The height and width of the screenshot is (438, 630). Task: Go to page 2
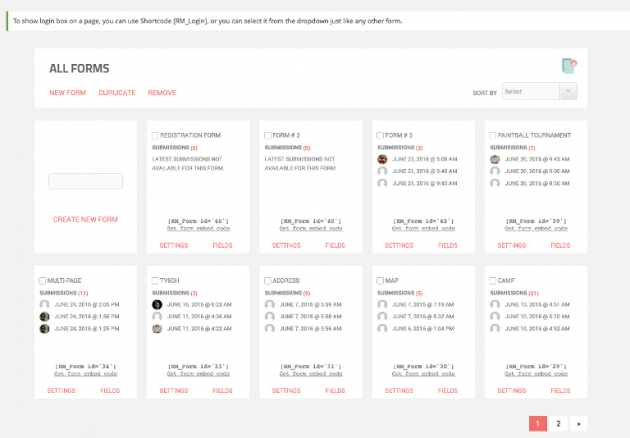558,424
